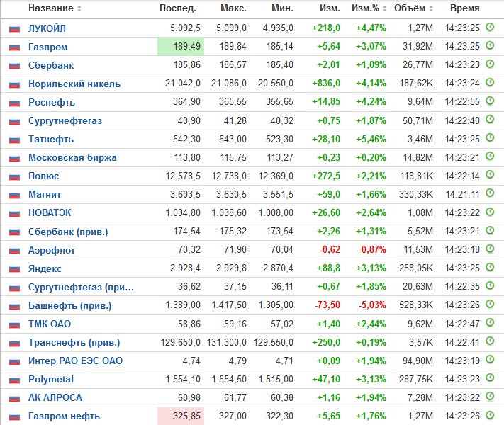This screenshot has width=504, height=425.
Task: Open the Транснефть (прив.) stock link
Action: [74, 342]
